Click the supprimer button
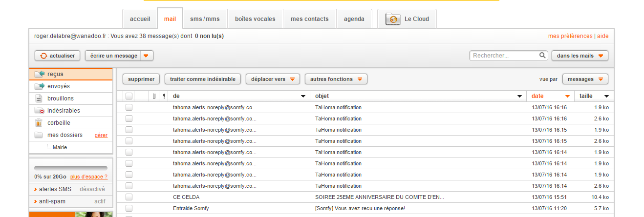644x217 pixels. click(x=141, y=79)
